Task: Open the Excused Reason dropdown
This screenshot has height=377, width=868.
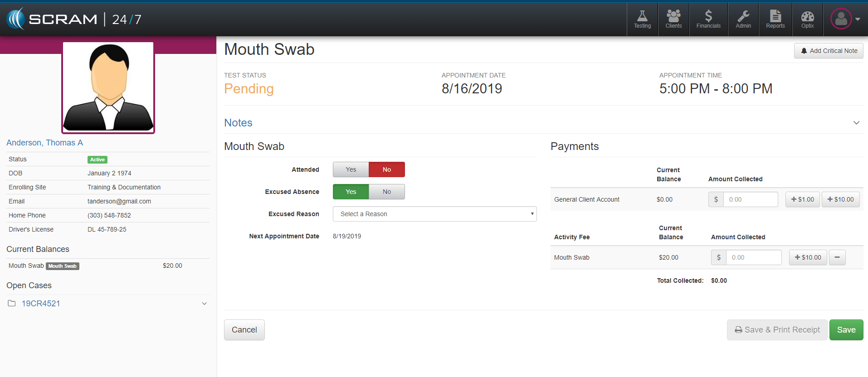Action: [434, 214]
